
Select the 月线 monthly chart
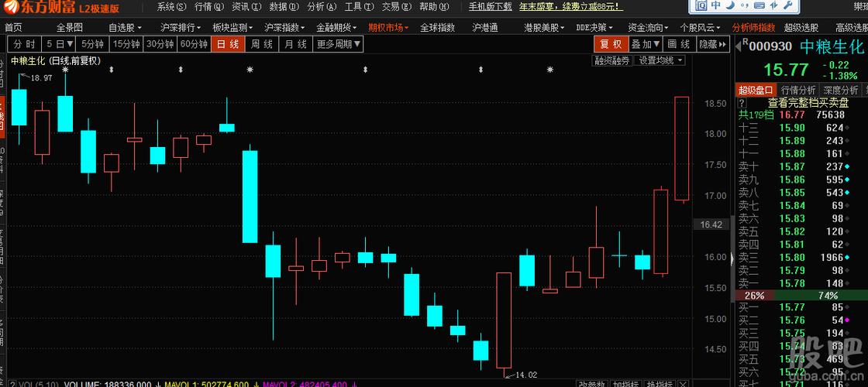[295, 44]
